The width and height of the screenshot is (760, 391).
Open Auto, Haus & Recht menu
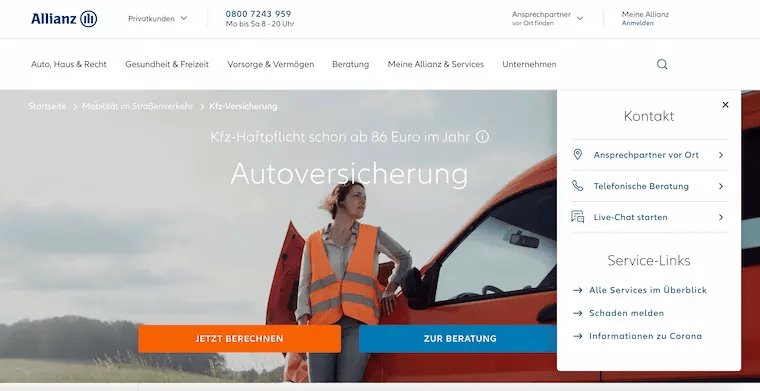coord(69,64)
